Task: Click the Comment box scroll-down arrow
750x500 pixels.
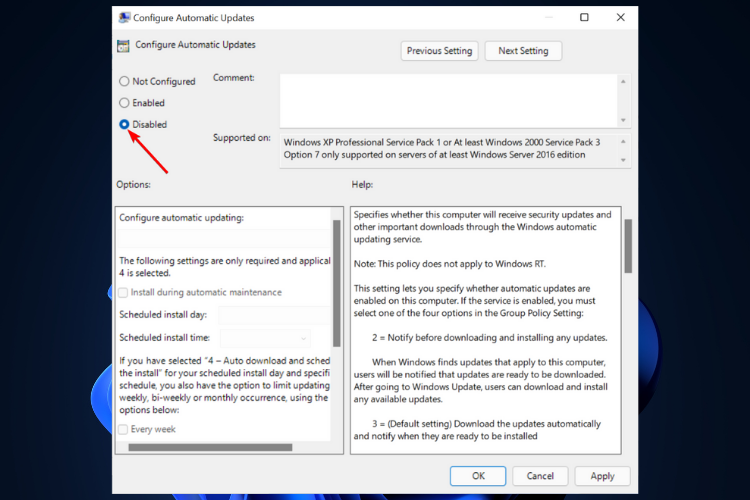Action: pyautogui.click(x=624, y=119)
